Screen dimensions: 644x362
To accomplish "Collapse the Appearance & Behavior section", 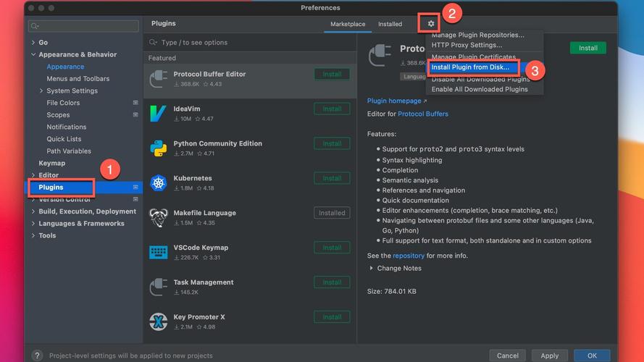I will click(33, 54).
